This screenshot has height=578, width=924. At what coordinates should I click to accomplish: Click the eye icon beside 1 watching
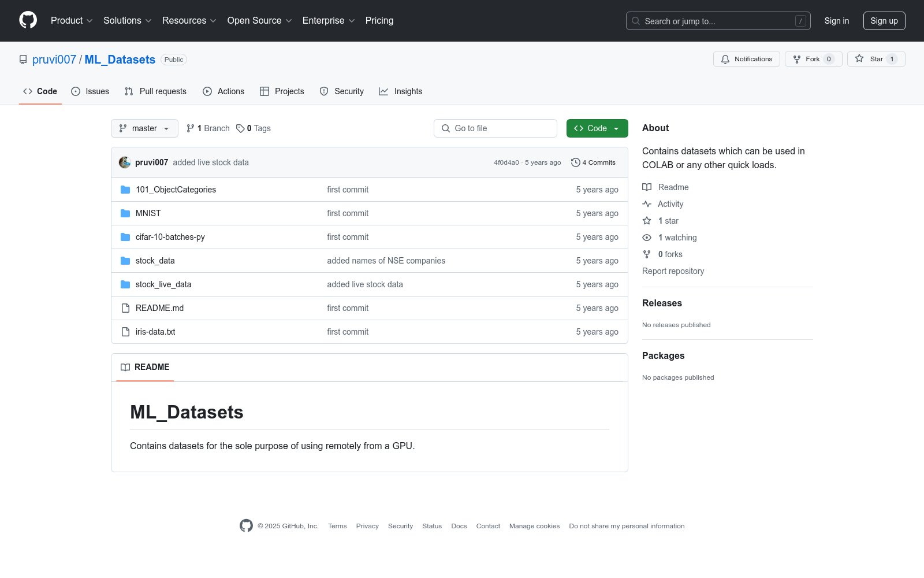click(647, 238)
